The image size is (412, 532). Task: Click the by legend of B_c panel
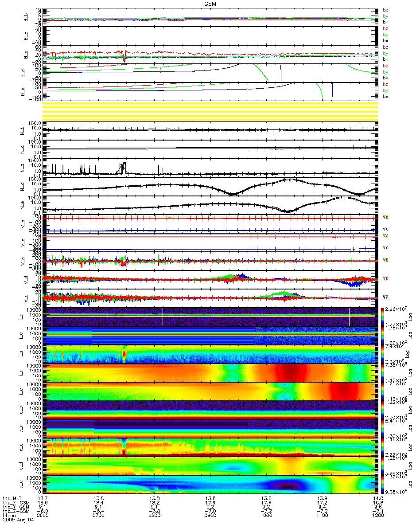(385, 35)
